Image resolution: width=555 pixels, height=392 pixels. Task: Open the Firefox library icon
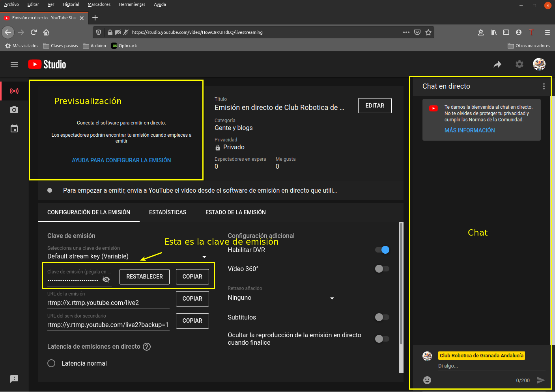(x=493, y=32)
